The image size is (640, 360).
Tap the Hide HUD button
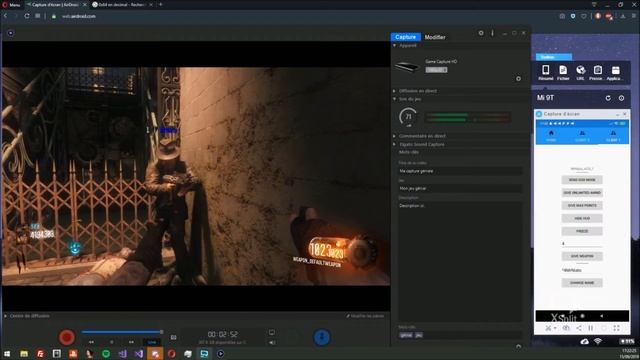(x=582, y=218)
